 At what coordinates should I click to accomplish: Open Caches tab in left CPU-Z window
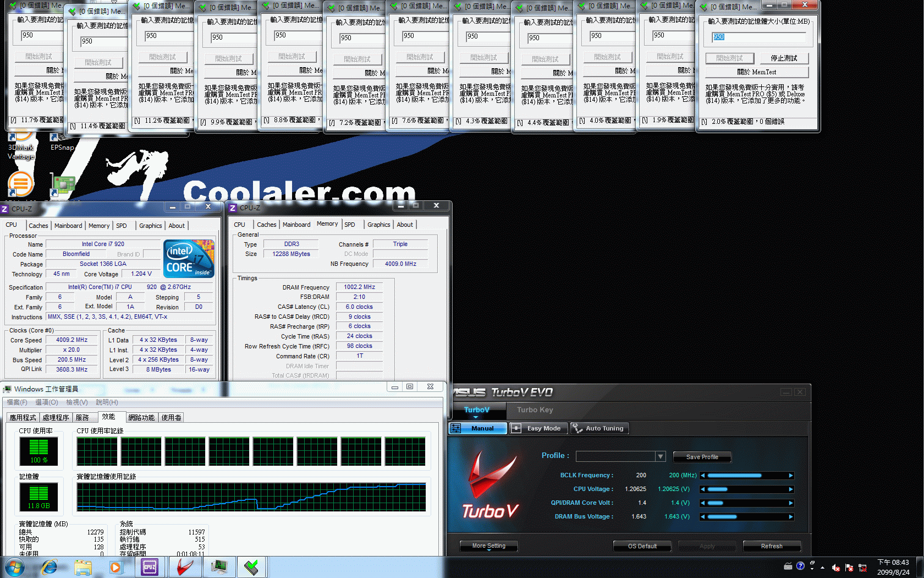(38, 226)
